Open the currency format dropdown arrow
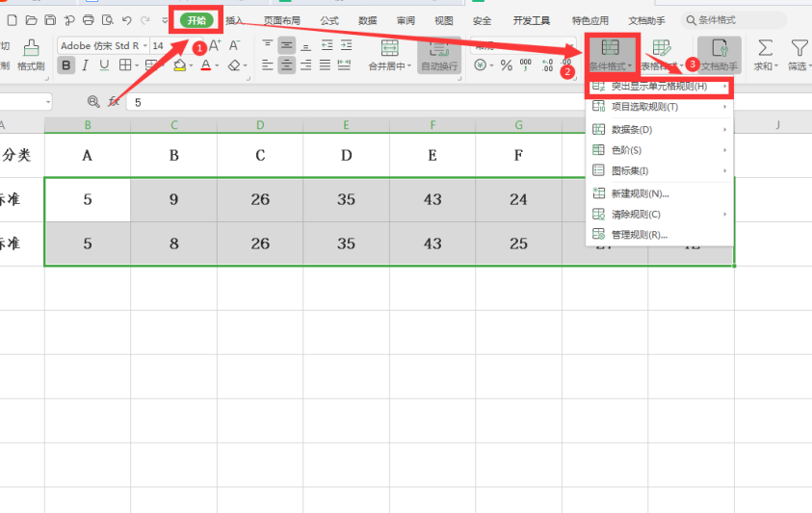Screen dimensions: 812x513 [490, 65]
